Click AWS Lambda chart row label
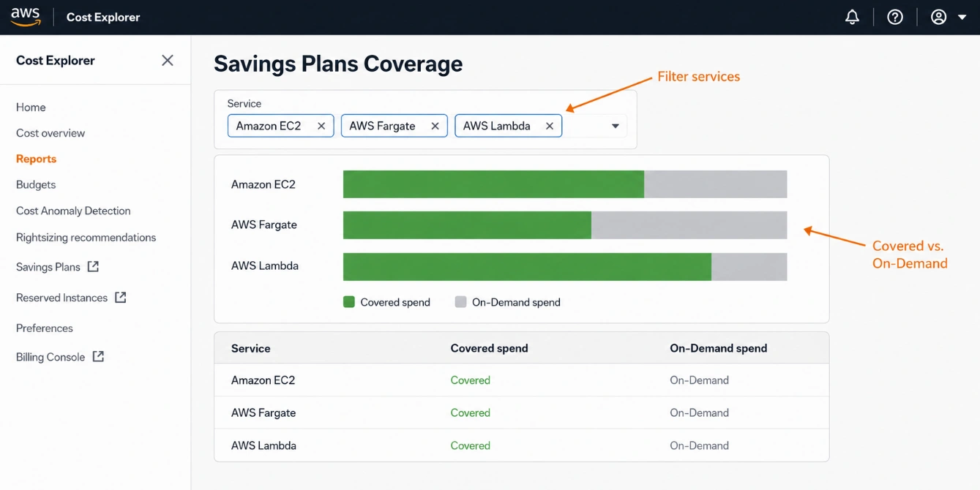This screenshot has width=980, height=490. click(x=265, y=265)
